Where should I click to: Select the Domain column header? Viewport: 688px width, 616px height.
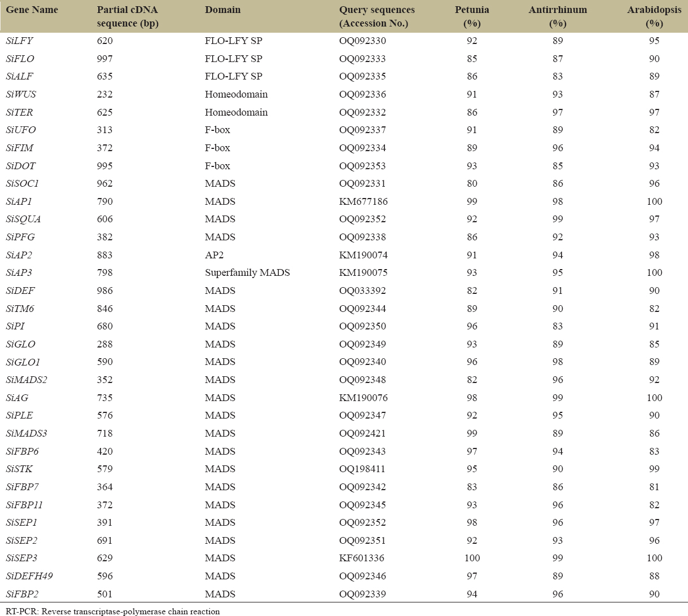pos(222,10)
